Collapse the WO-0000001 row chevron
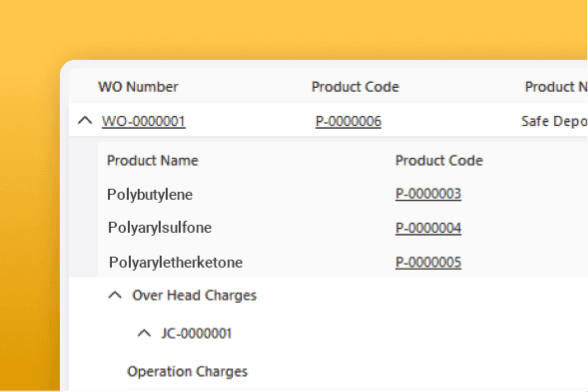This screenshot has height=392, width=588. (85, 120)
